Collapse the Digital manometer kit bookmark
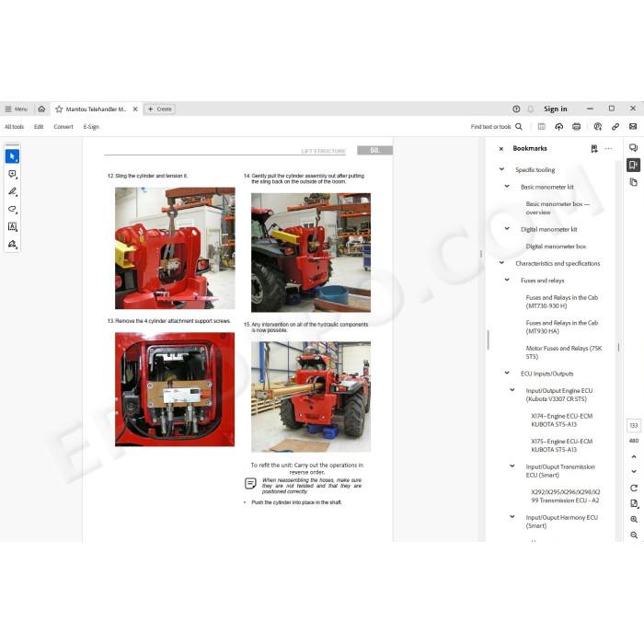 tap(507, 229)
